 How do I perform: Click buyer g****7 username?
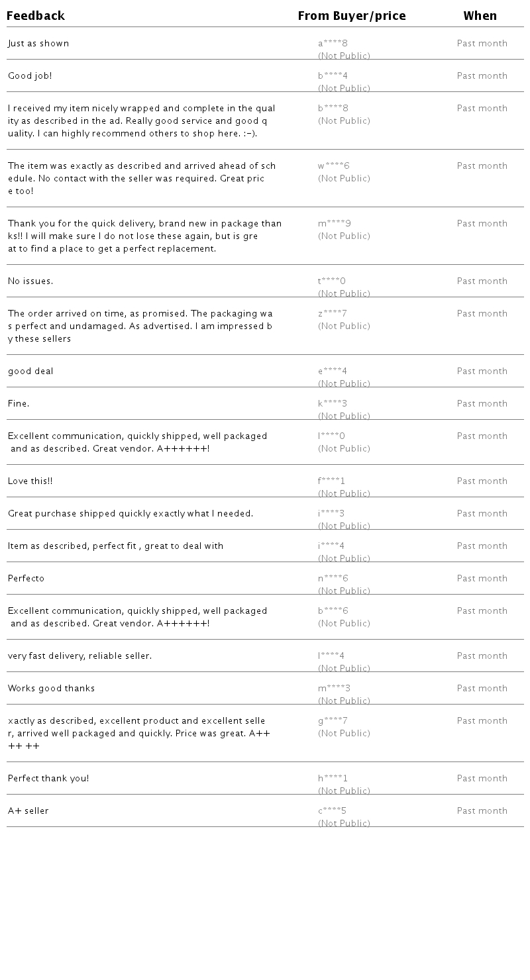tap(333, 721)
